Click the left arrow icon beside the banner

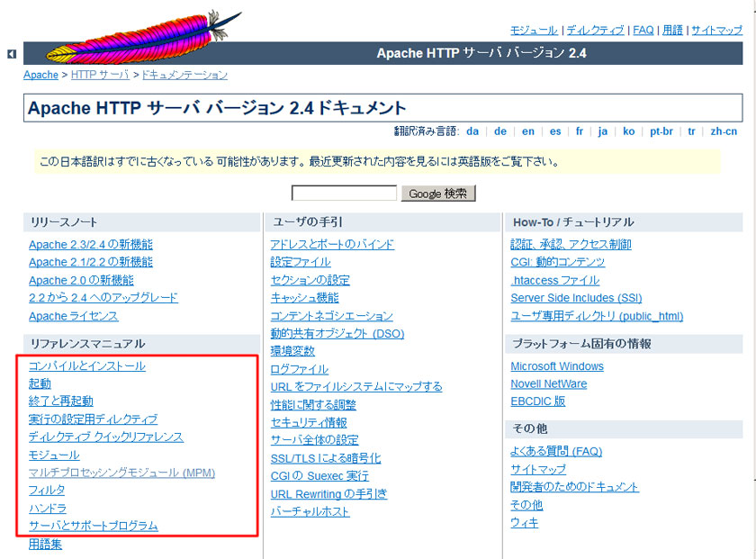[x=12, y=54]
